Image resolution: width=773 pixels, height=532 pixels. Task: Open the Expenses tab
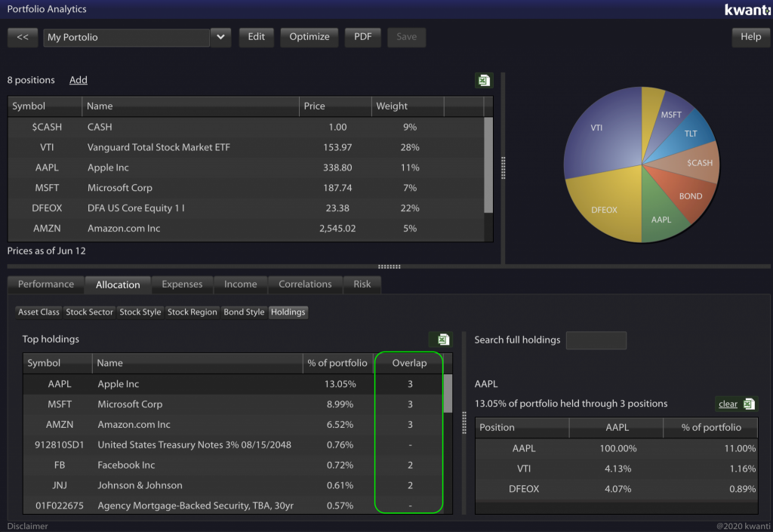point(182,284)
